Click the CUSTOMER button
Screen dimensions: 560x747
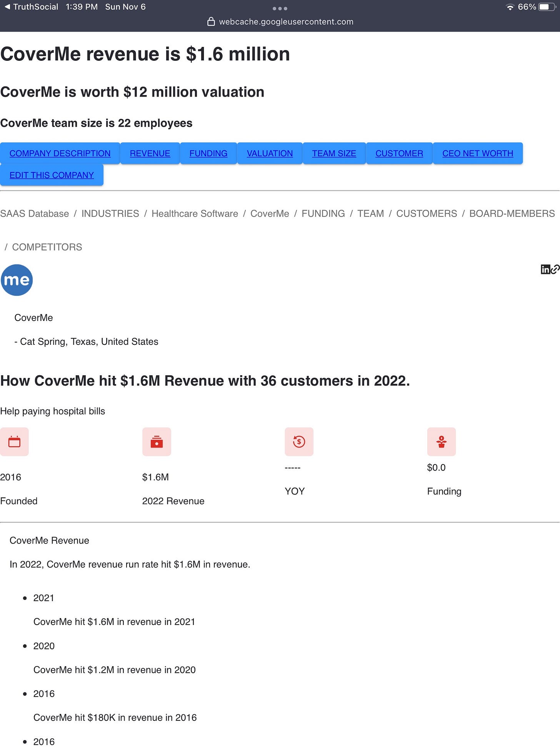399,153
